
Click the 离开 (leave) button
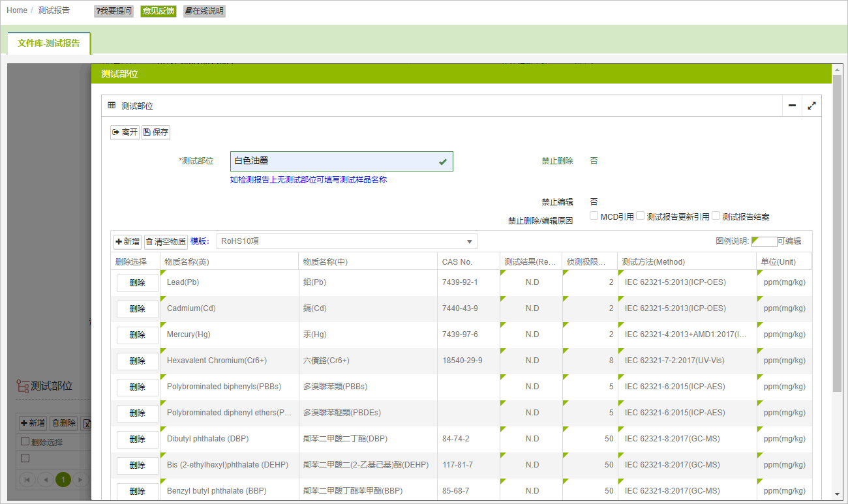click(x=125, y=132)
